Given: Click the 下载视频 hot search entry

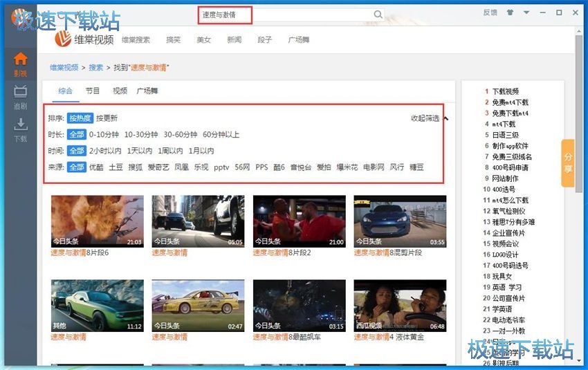Looking at the screenshot, I should pos(506,91).
